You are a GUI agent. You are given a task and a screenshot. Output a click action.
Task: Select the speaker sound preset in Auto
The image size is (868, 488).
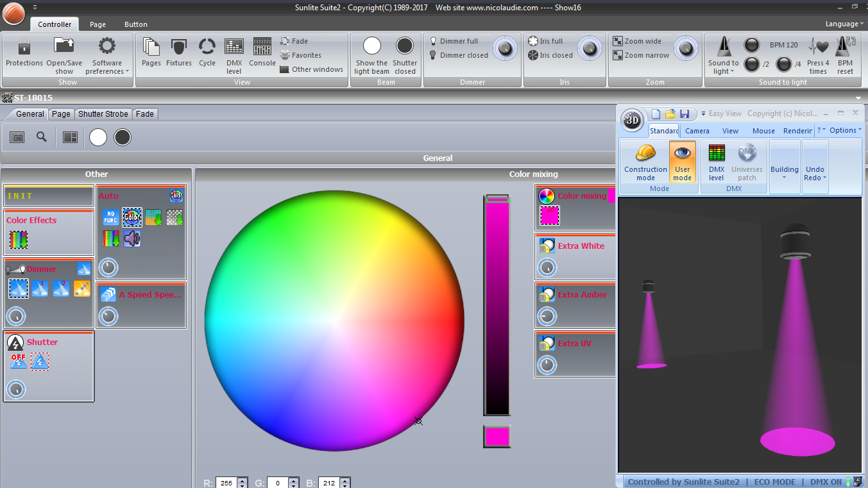click(x=132, y=239)
